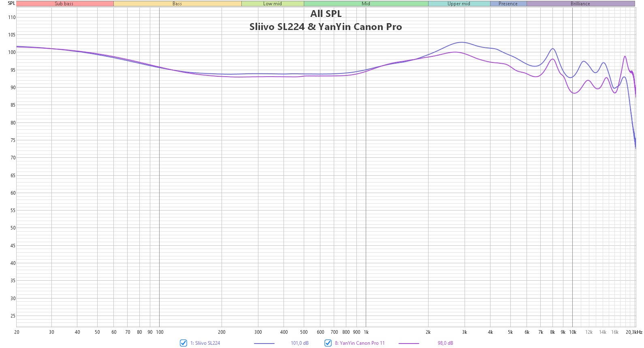Select the '1: Sliivo SL224' legend label
Screen dimensions: 644x348
[x=205, y=343]
